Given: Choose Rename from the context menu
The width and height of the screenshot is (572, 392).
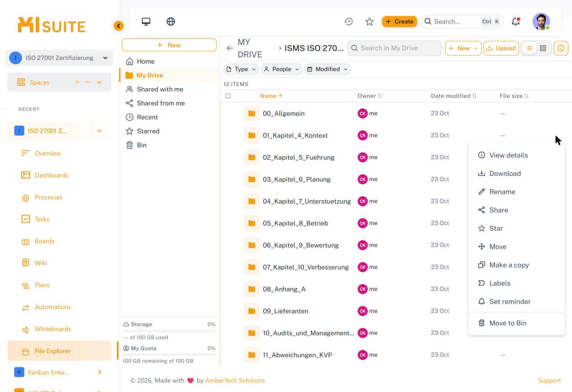Looking at the screenshot, I should point(516,192).
